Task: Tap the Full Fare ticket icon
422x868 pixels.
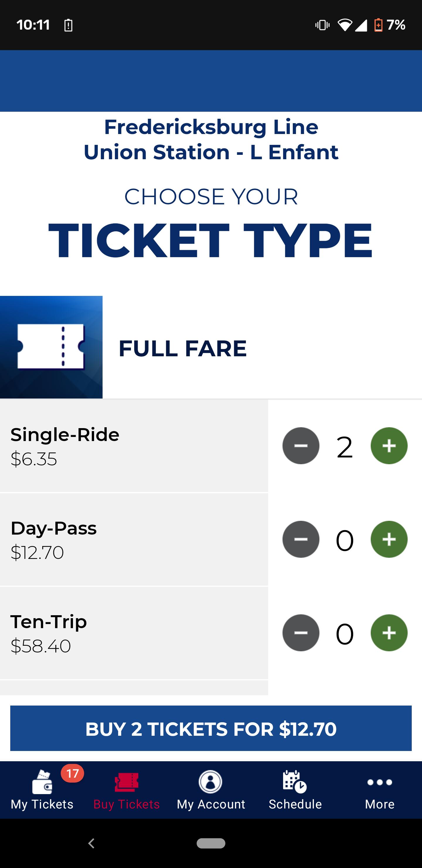Action: point(51,347)
